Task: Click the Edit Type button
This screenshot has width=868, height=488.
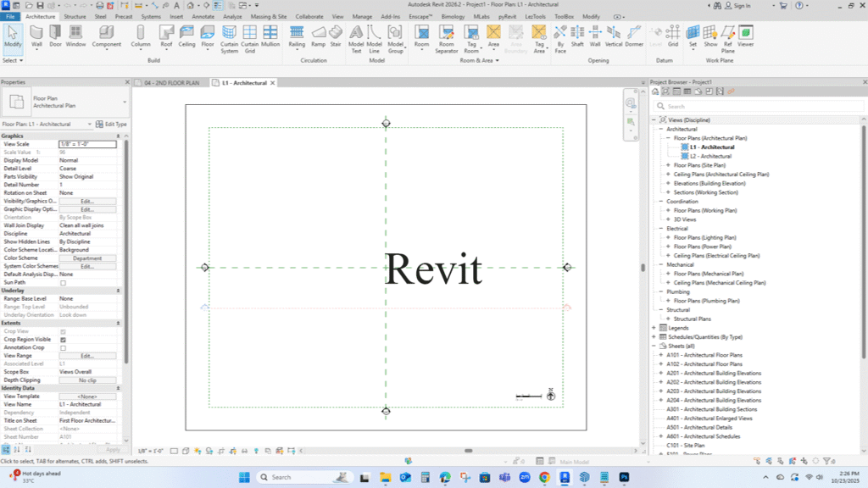Action: (x=111, y=125)
